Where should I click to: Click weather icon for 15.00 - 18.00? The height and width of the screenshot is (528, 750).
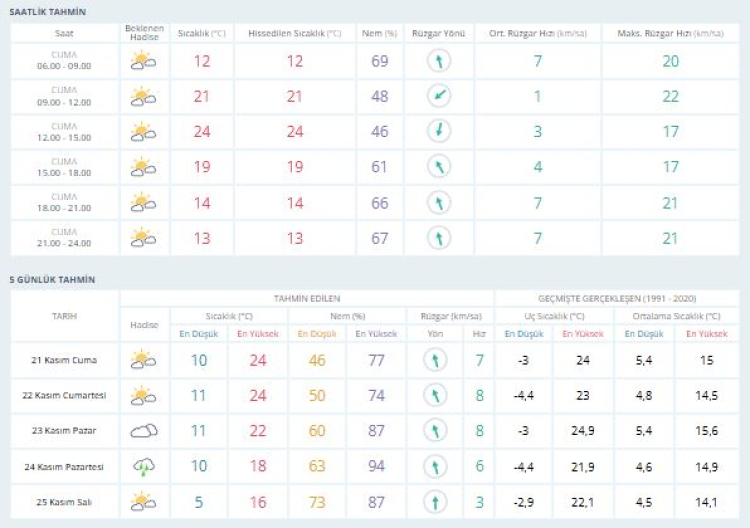(144, 167)
